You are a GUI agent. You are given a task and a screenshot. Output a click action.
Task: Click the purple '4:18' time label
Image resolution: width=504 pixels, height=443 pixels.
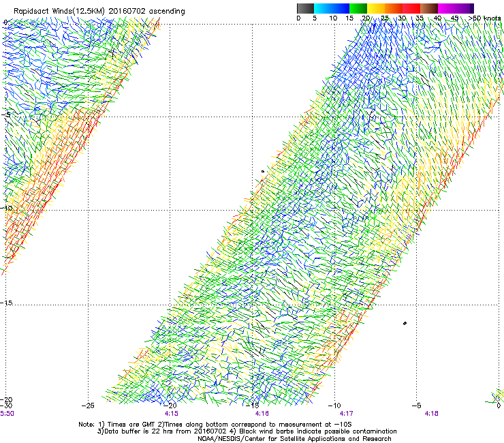(431, 414)
